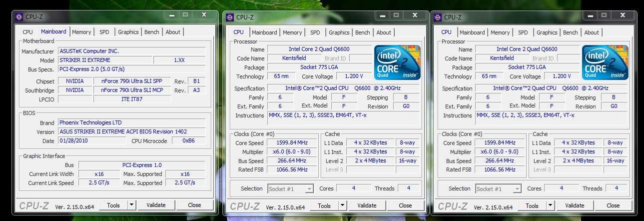
Task: Click the ASUSTeK Computer INC. manufacturer field
Action: point(131,51)
